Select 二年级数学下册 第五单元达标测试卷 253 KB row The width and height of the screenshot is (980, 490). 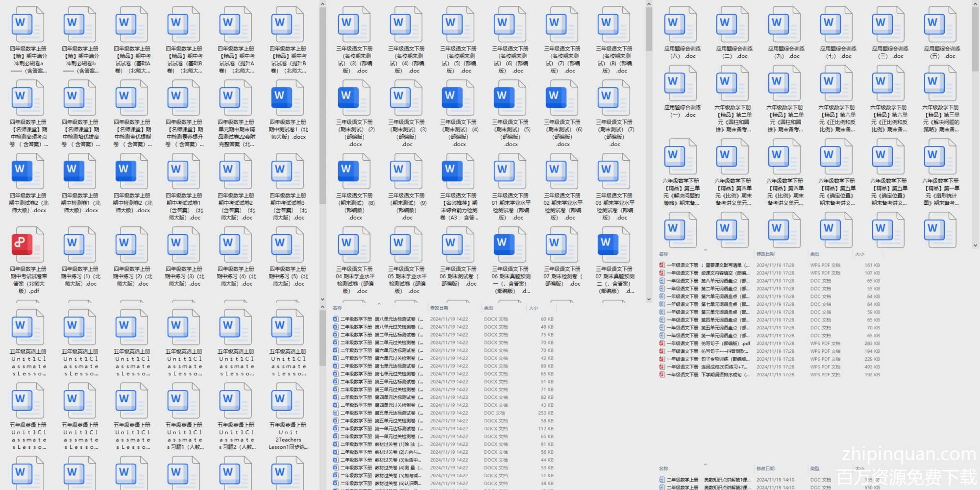(381, 413)
